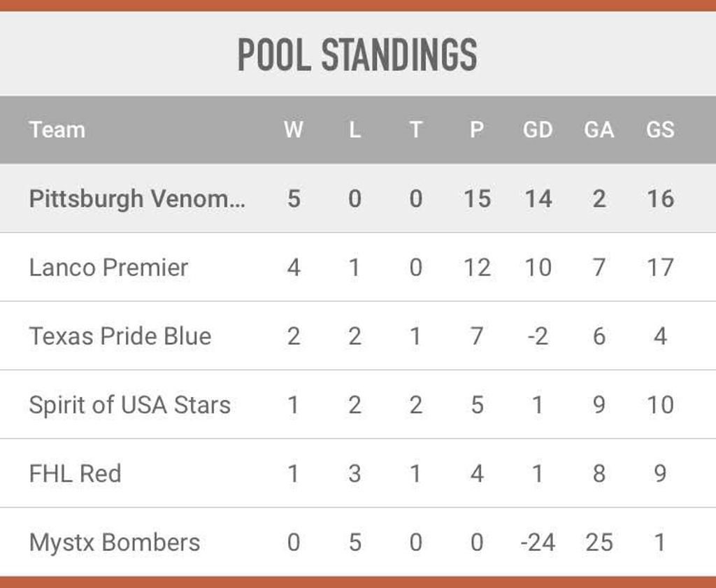716x588 pixels.
Task: Sort by the T column header
Action: click(415, 130)
